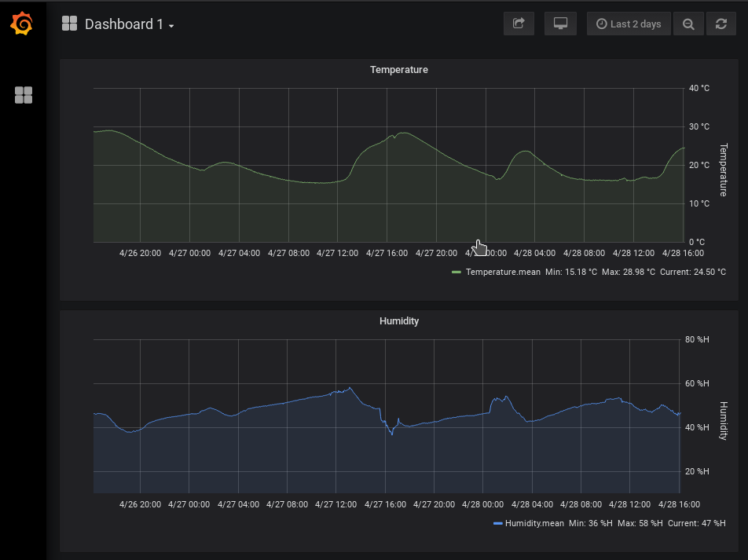Refresh the dashboard
Image resolution: width=748 pixels, height=560 pixels.
pos(721,24)
